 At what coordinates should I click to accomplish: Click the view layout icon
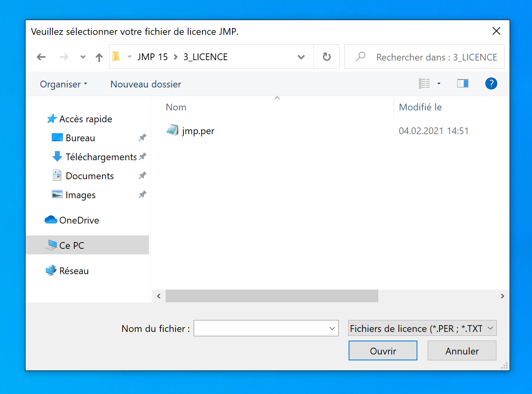pyautogui.click(x=424, y=83)
